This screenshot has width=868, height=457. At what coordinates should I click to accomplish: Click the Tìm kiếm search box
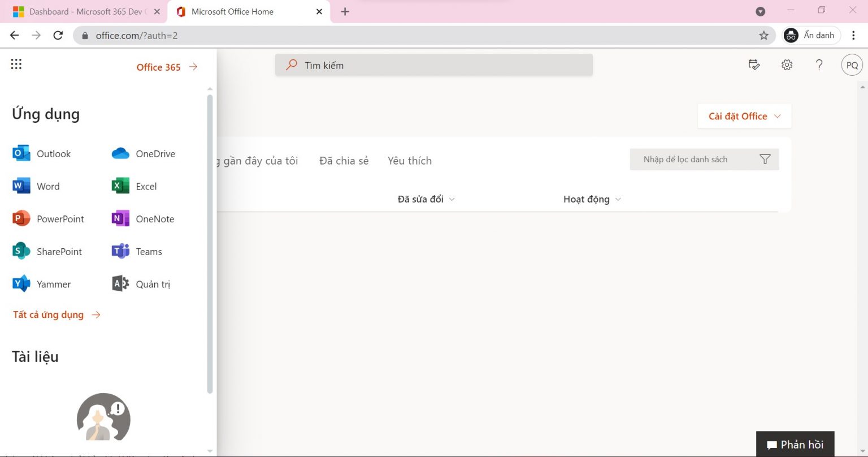[x=433, y=65]
